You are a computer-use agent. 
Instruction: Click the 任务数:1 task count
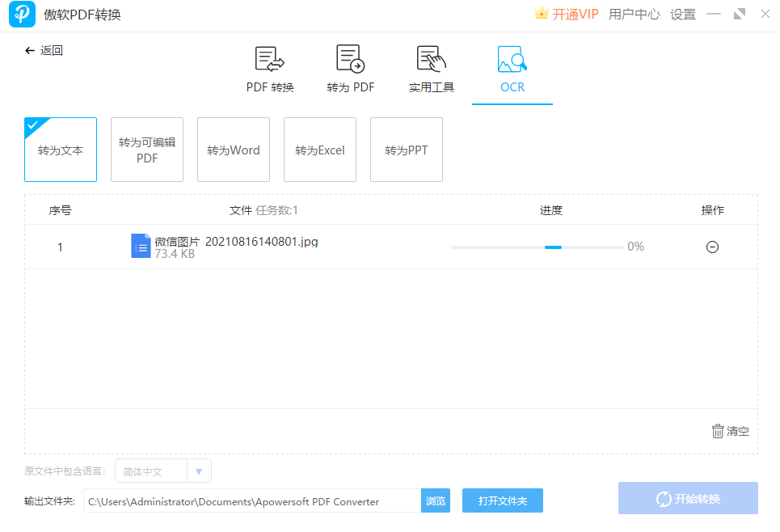point(276,210)
